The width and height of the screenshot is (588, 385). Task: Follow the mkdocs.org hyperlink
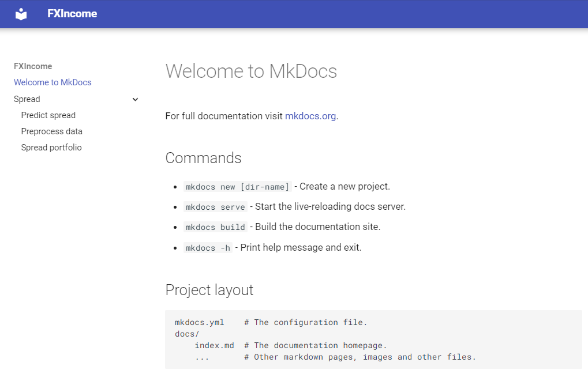coord(310,116)
